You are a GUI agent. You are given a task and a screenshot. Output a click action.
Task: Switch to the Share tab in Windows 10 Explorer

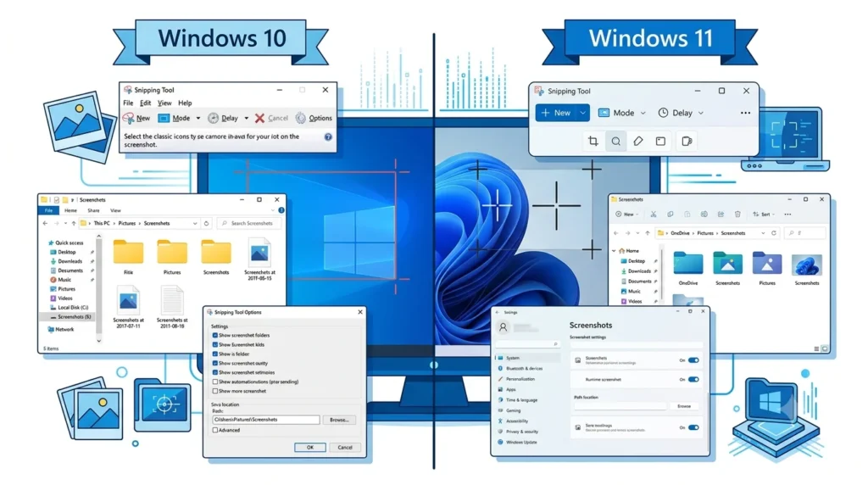tap(93, 211)
